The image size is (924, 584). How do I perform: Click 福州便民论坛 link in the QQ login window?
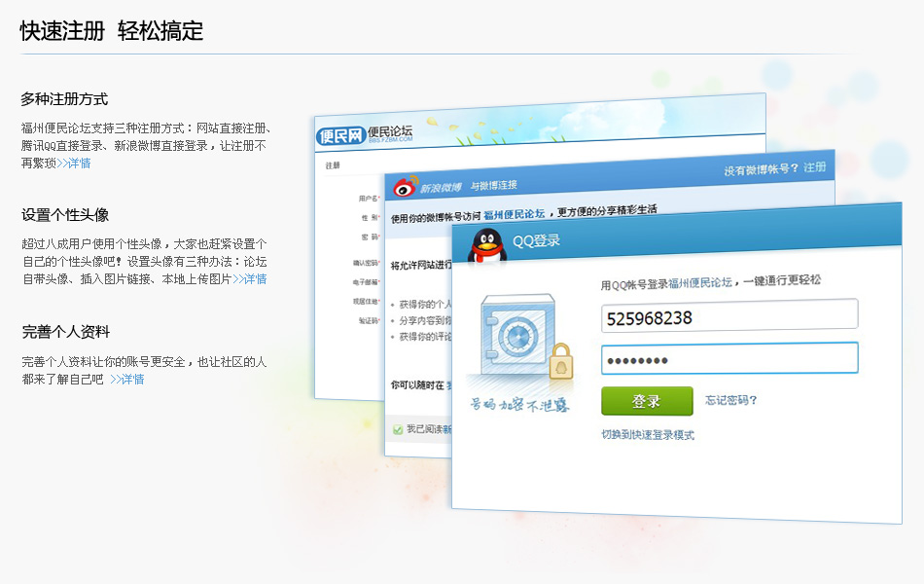(x=700, y=284)
